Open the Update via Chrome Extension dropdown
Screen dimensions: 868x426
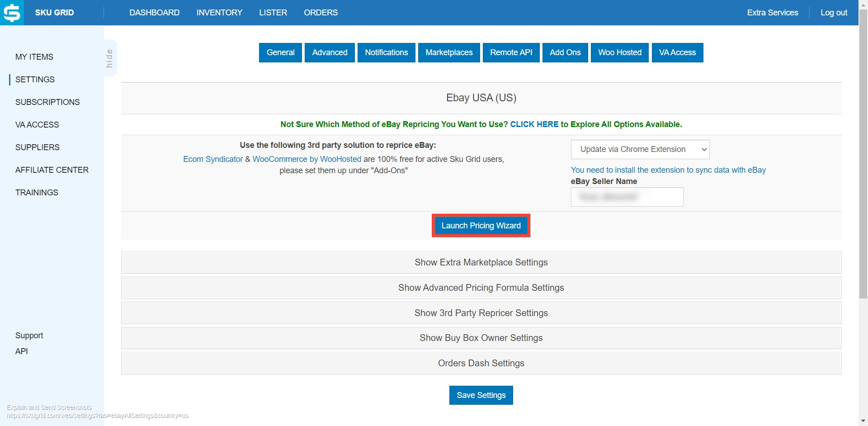coord(640,150)
